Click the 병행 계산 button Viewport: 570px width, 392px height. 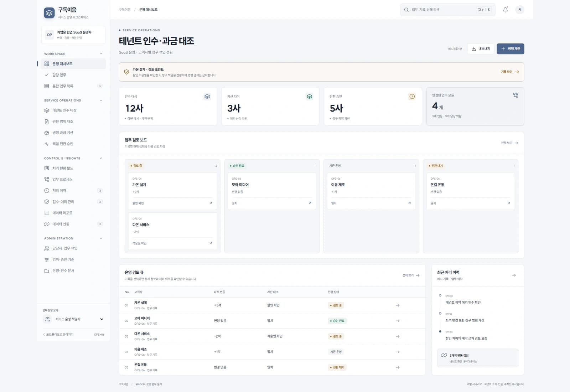511,49
